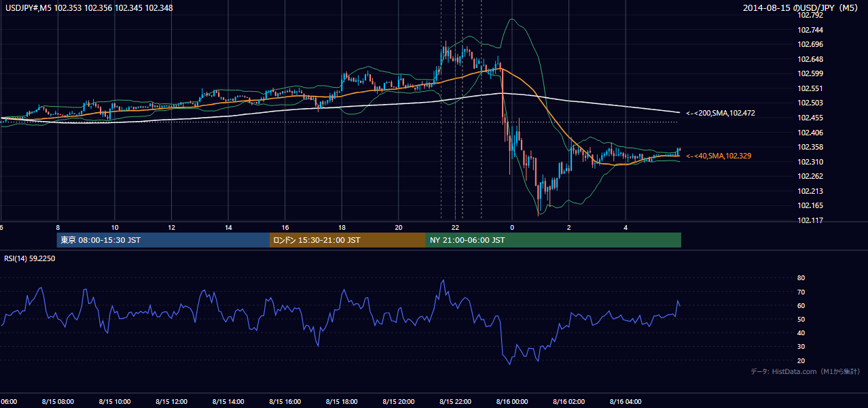Click hour tick 18 under the price chart
Viewport: 868px width, 408px height.
[x=342, y=227]
